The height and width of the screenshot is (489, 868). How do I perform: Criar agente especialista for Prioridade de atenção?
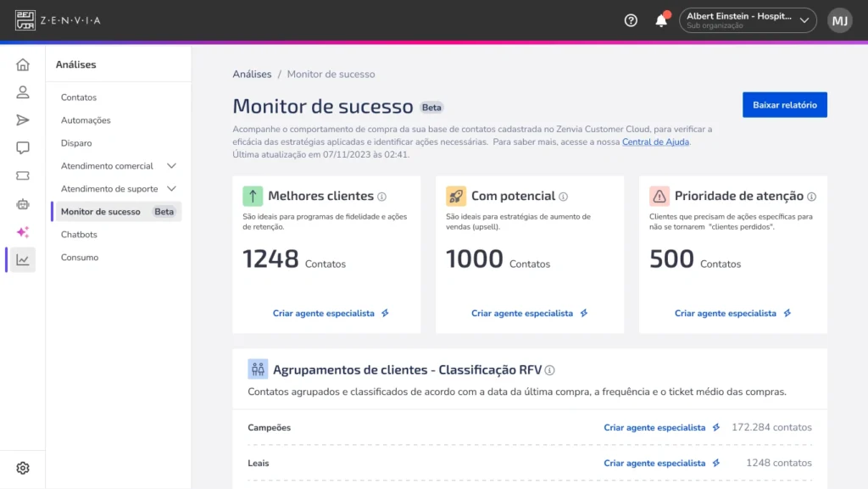point(732,313)
